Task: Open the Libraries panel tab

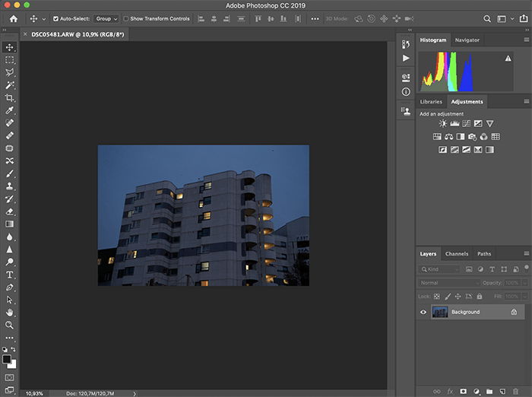Action: click(x=430, y=101)
